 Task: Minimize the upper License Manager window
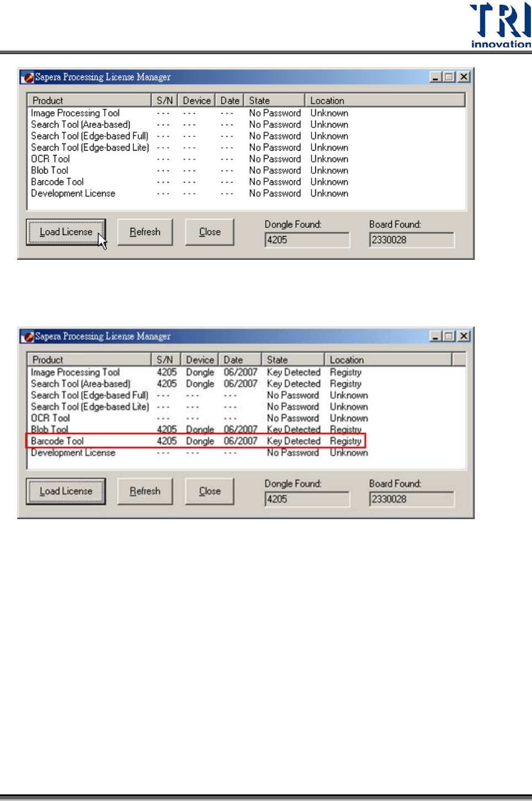pos(436,77)
